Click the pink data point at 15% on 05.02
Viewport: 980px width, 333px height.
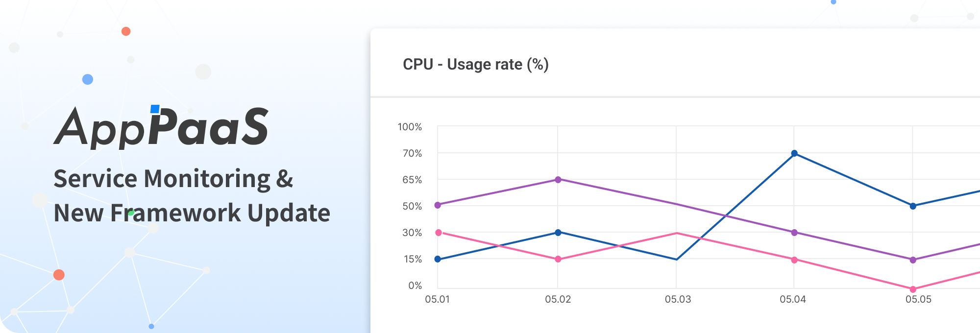click(558, 259)
